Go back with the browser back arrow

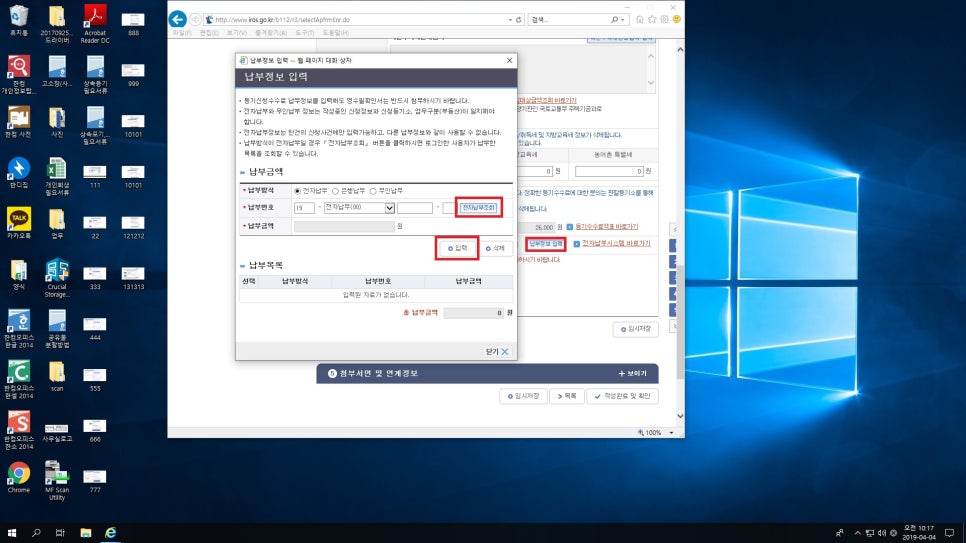(x=177, y=19)
